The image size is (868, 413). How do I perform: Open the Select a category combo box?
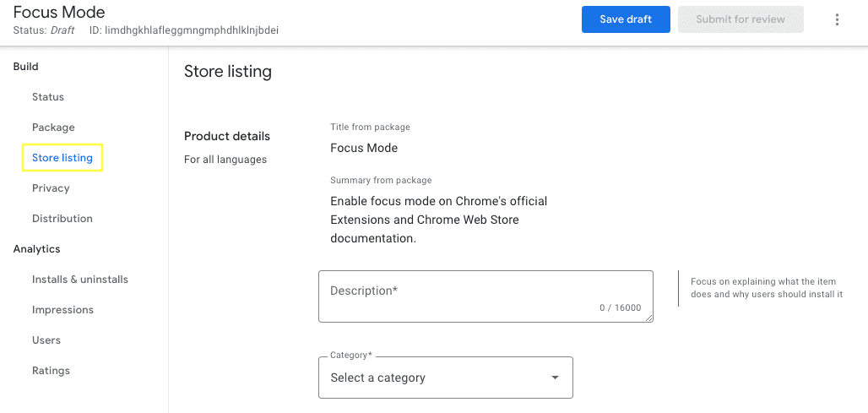point(445,378)
